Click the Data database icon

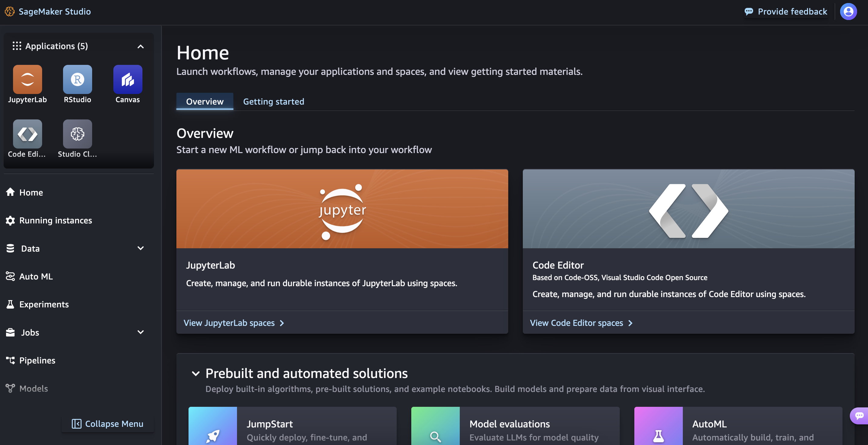(x=10, y=248)
